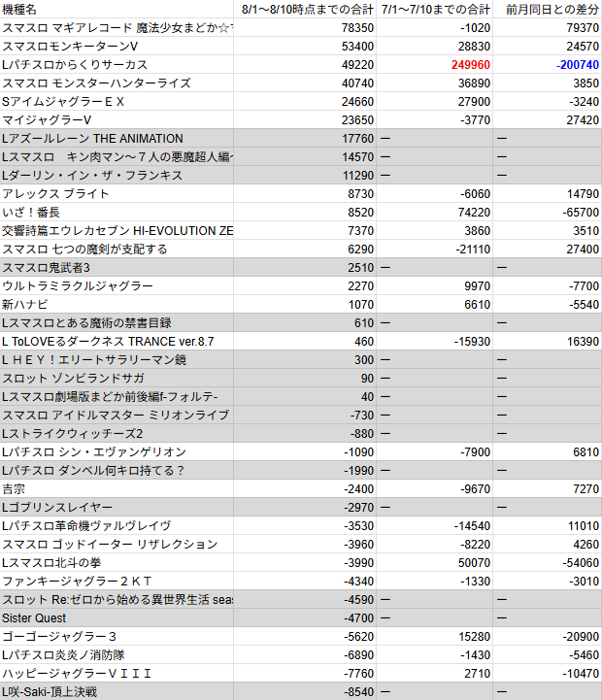602x700 pixels.
Task: Select the いざ！番長 cell
Action: [x=117, y=212]
